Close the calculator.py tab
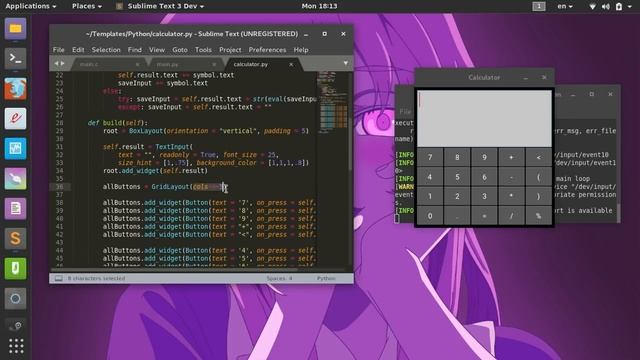Screen dimensions: 640x360 [x=291, y=64]
